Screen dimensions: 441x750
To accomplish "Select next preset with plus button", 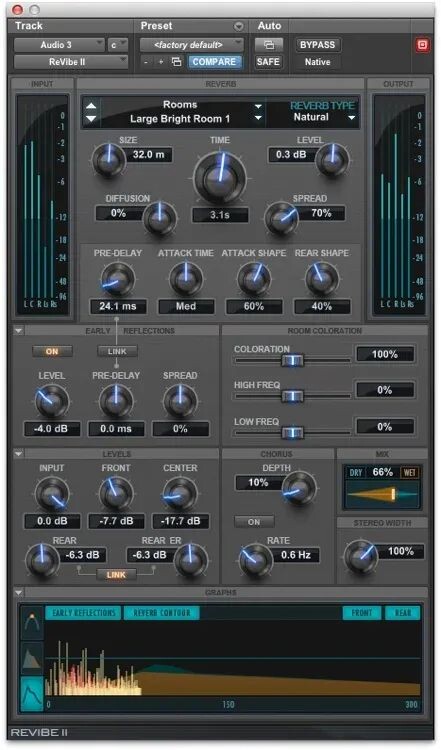I will click(161, 62).
